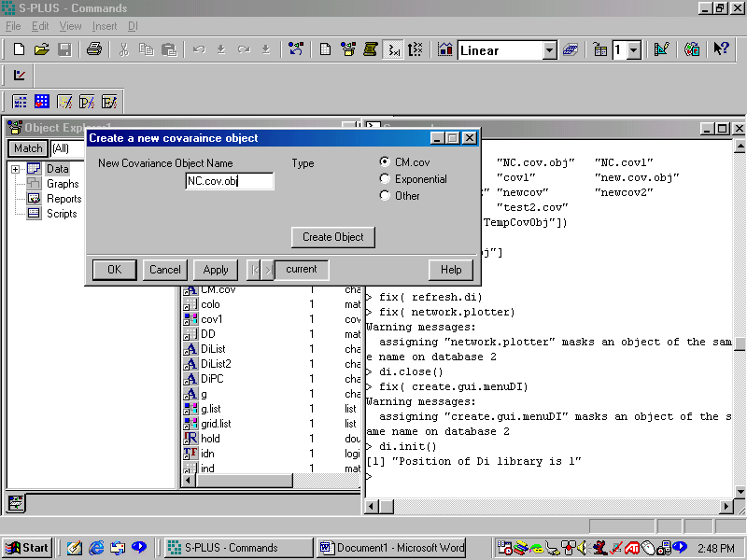Click the context Help arrow icon
The height and width of the screenshot is (560, 747).
[x=721, y=50]
